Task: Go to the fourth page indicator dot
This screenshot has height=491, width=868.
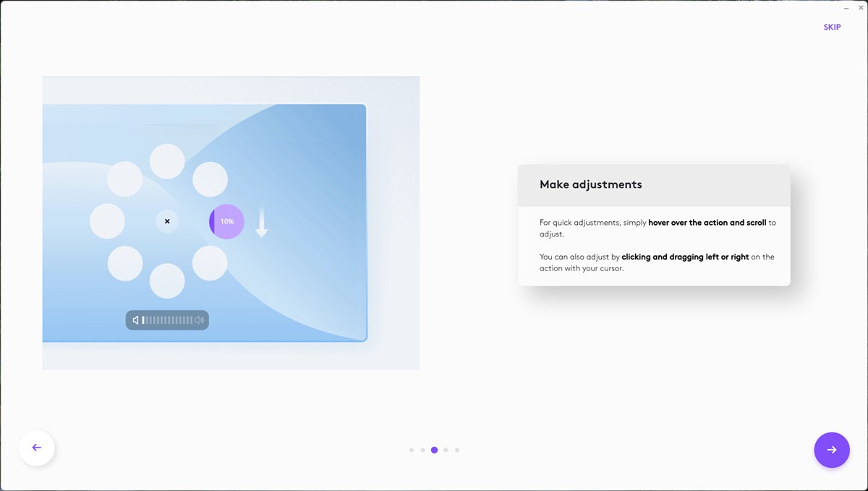Action: point(446,450)
